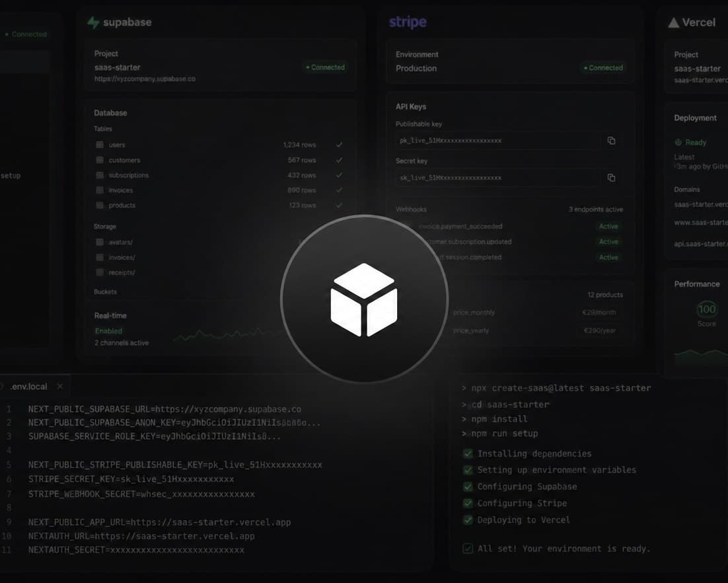Click the products table icon
This screenshot has width=728, height=583.
[99, 205]
